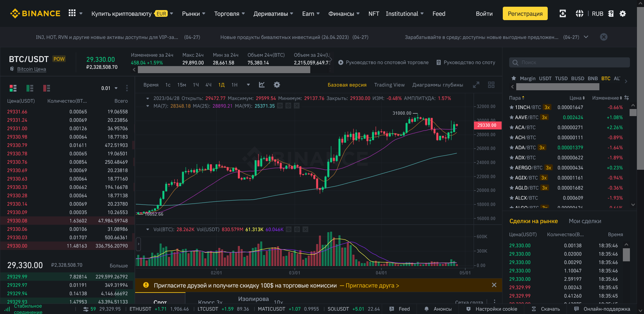This screenshot has height=314, width=644.
Task: Click the Регистрация button
Action: tap(525, 14)
